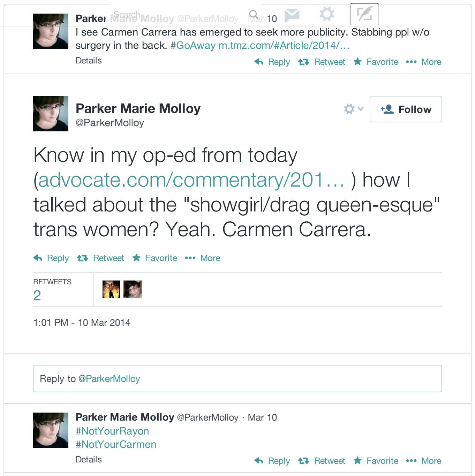The height and width of the screenshot is (476, 475).
Task: Open the m.tmz.com article link
Action: click(284, 46)
